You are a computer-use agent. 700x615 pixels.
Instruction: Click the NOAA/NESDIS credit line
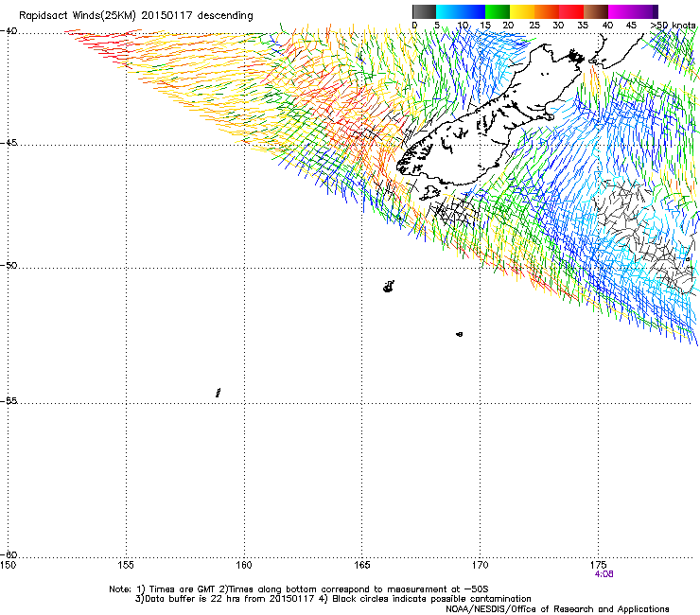(557, 608)
